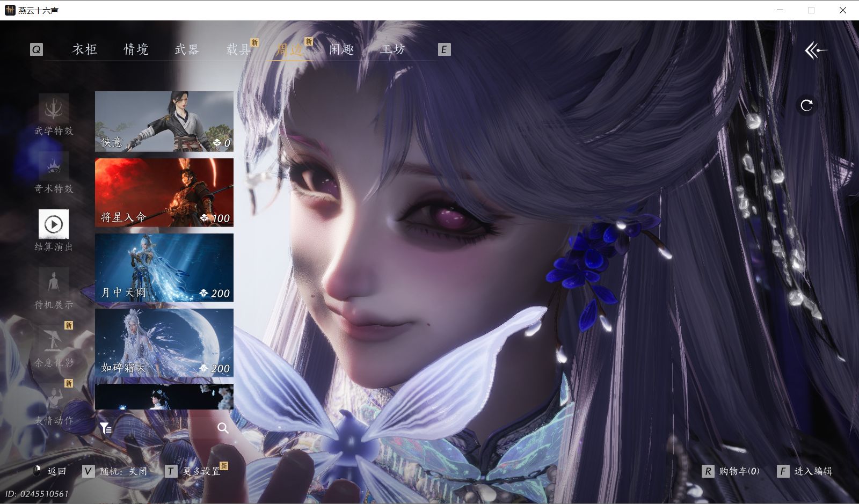Click the back arrow icon at top right
This screenshot has width=859, height=504.
(x=816, y=50)
